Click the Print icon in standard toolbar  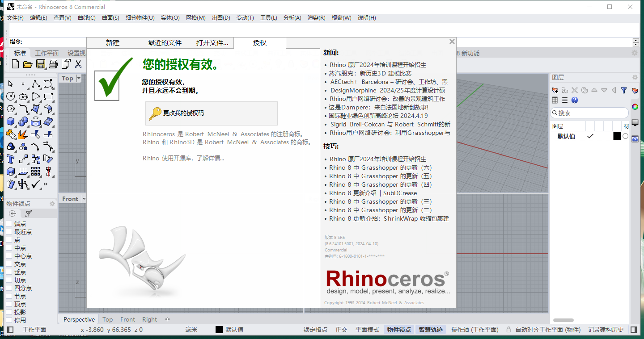pos(53,64)
